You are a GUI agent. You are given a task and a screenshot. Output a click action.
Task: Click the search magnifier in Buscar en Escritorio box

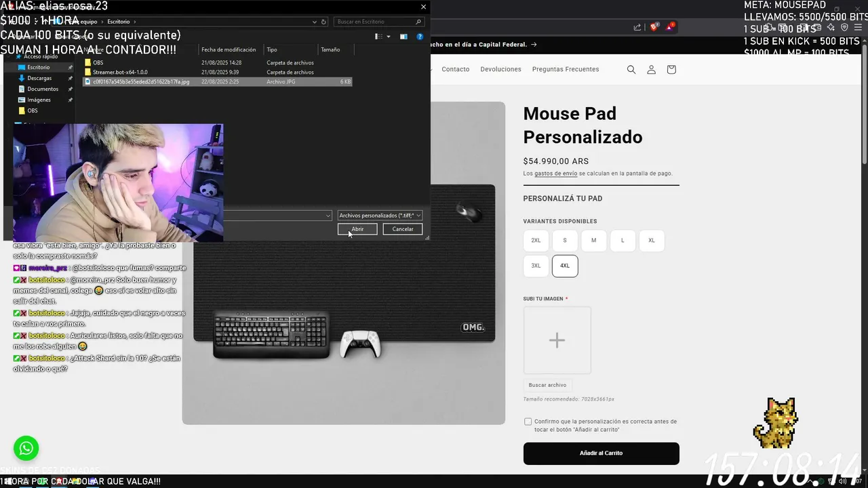pos(419,22)
